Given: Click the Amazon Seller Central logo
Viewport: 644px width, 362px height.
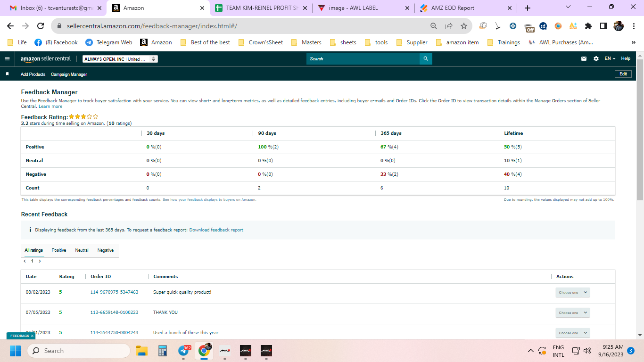Looking at the screenshot, I should [x=46, y=59].
